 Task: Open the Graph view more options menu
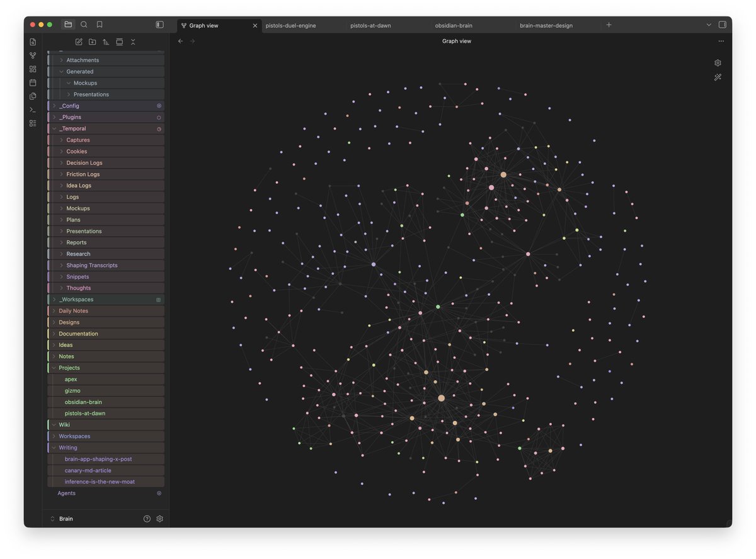(721, 41)
